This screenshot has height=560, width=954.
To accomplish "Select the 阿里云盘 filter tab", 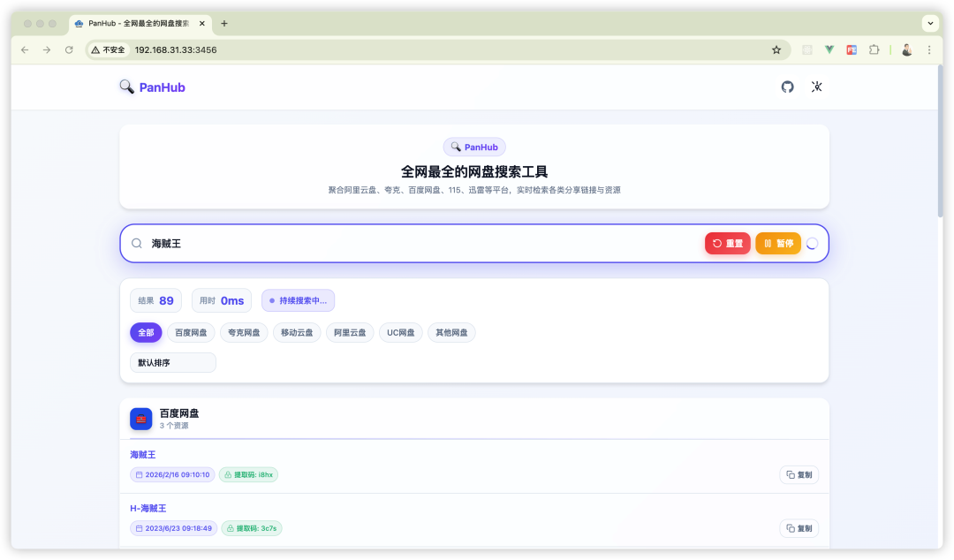I will coord(349,332).
